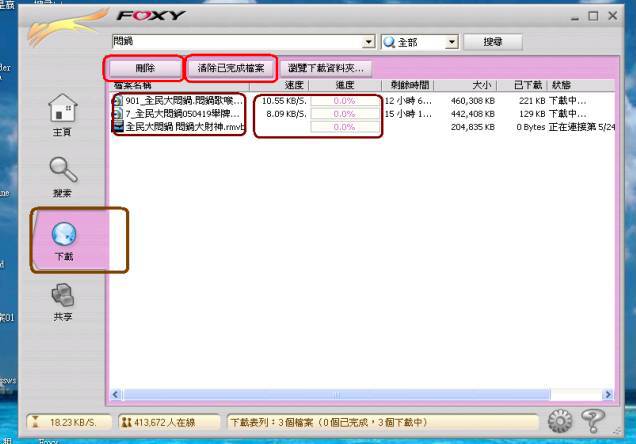Click the Foxy logo at top

[x=151, y=16]
